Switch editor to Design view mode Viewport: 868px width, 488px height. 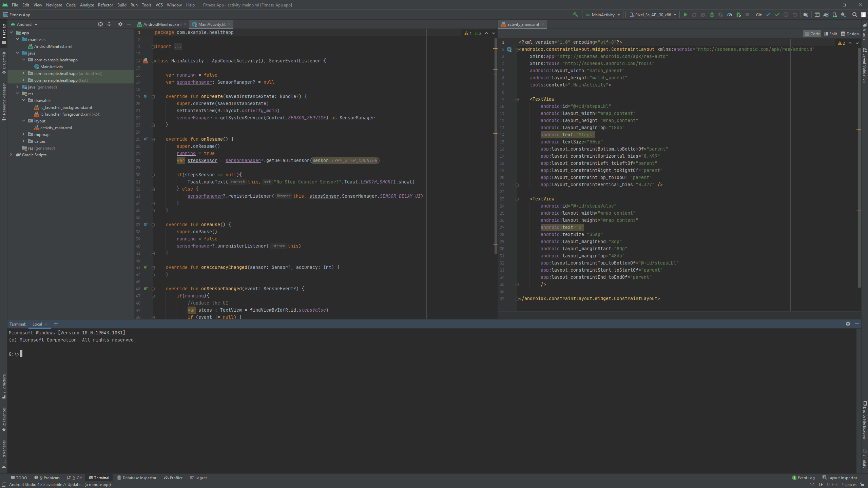coord(850,34)
